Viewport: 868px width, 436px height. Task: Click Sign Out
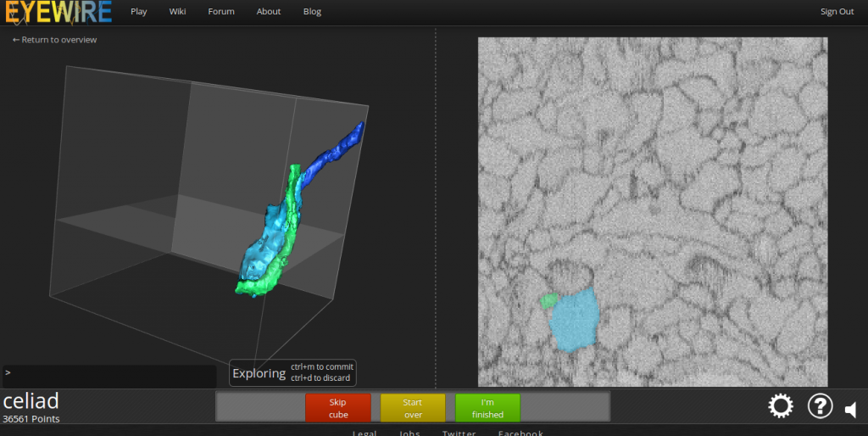(x=837, y=12)
